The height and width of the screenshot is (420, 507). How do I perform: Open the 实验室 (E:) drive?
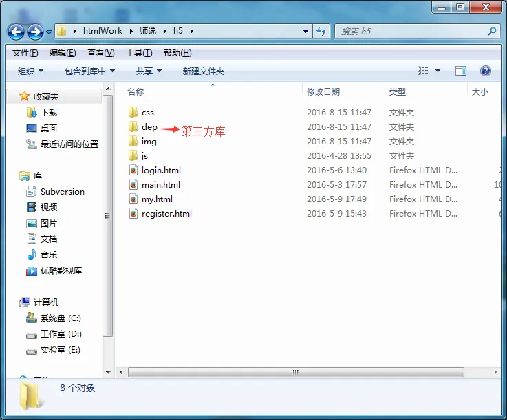[61, 350]
